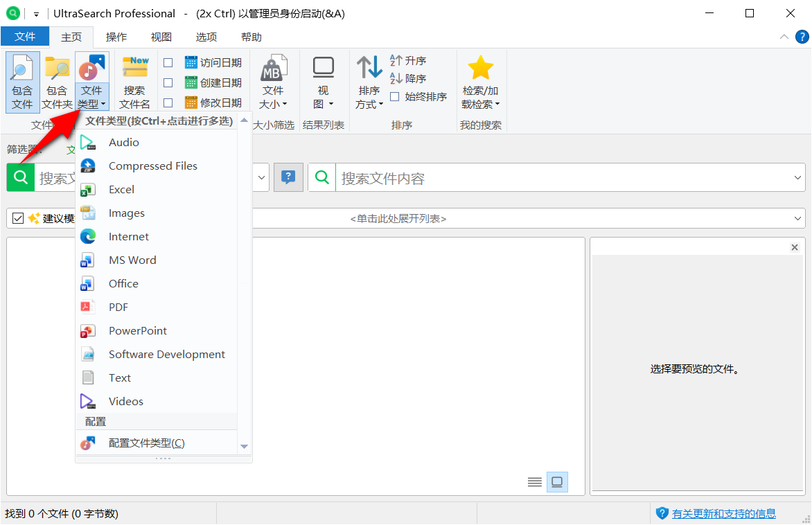Choose the PDF file type entry

pyautogui.click(x=118, y=307)
